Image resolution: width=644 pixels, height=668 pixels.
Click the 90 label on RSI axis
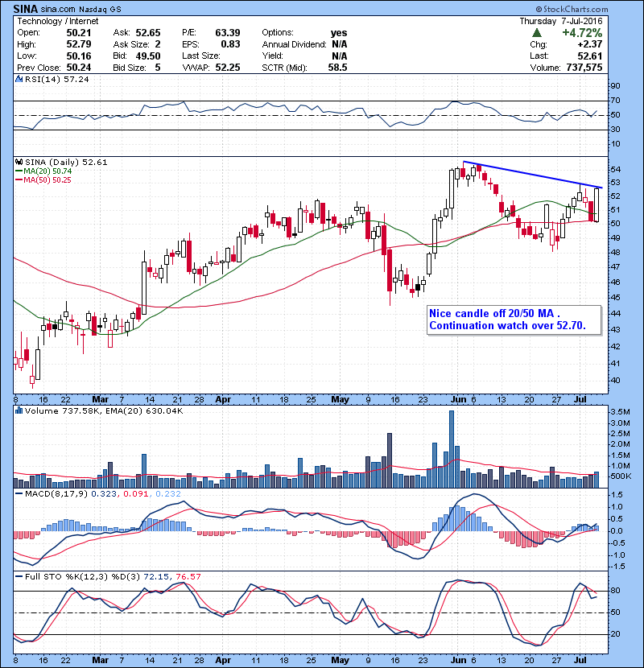[x=616, y=86]
